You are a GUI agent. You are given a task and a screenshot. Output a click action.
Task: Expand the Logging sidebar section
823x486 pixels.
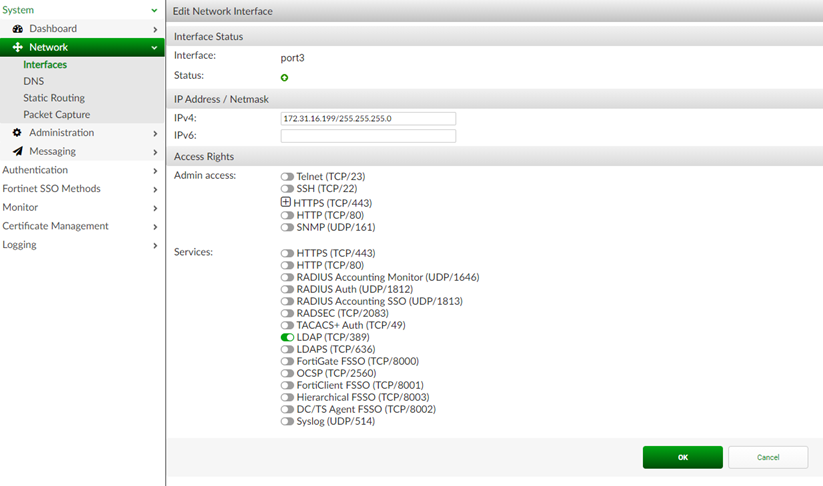click(80, 245)
